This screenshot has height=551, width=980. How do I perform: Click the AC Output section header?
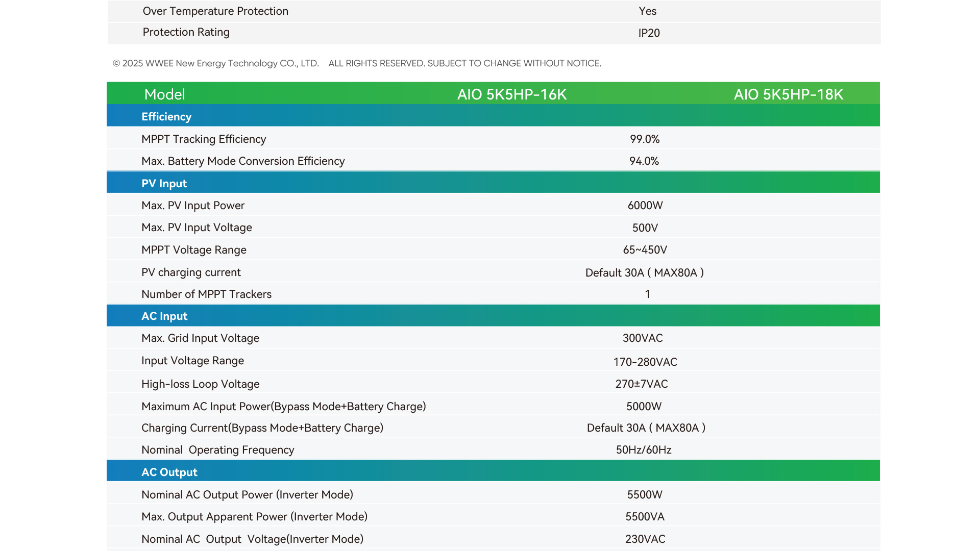tap(169, 472)
